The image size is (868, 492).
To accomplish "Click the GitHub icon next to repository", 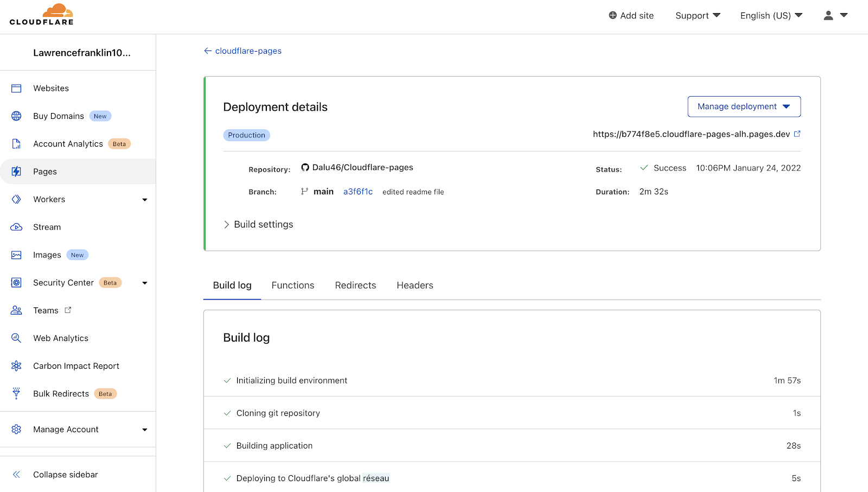I will pyautogui.click(x=305, y=167).
